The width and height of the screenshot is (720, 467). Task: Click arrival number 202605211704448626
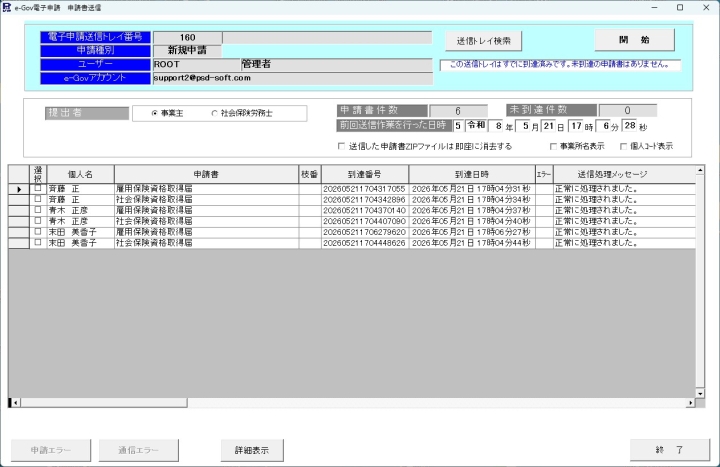365,243
